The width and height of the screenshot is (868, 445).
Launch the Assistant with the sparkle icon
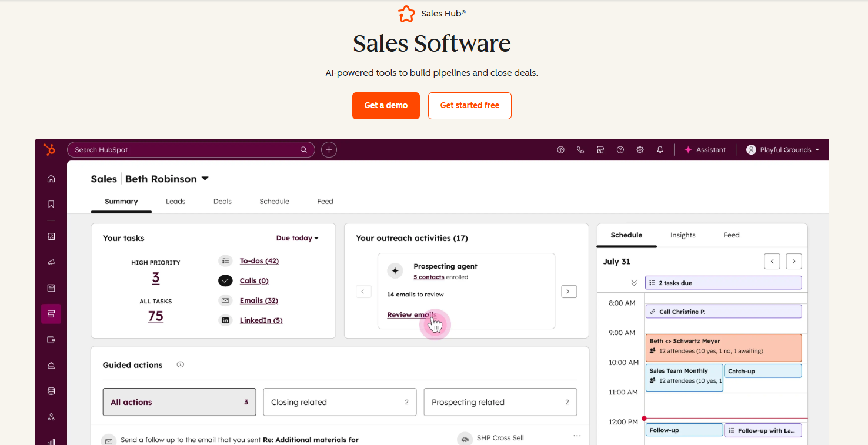pos(705,149)
